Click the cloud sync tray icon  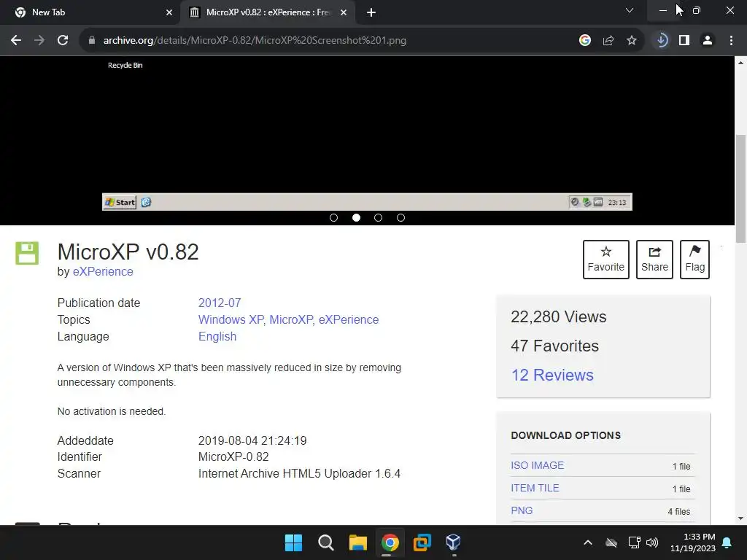point(611,542)
